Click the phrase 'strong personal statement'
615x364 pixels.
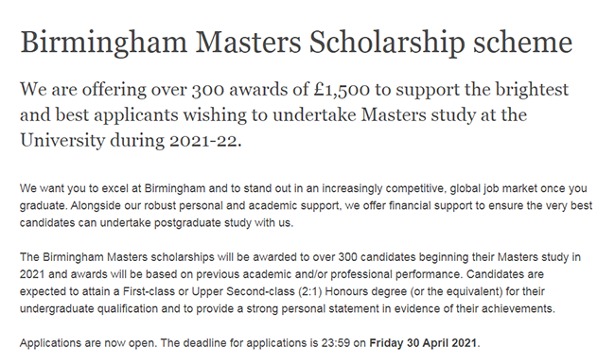[313, 309]
